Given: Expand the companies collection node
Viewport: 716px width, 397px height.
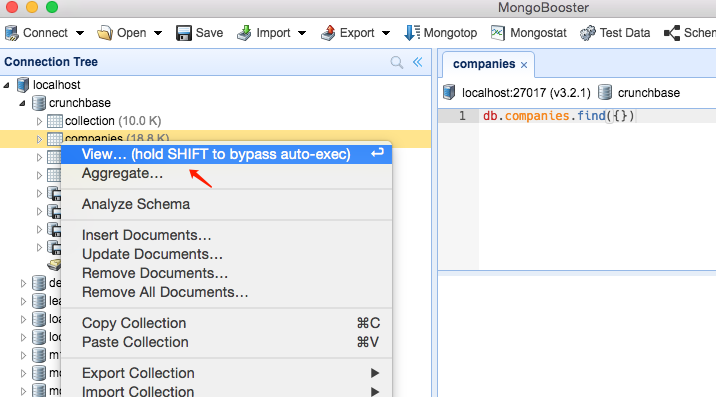Looking at the screenshot, I should click(39, 139).
